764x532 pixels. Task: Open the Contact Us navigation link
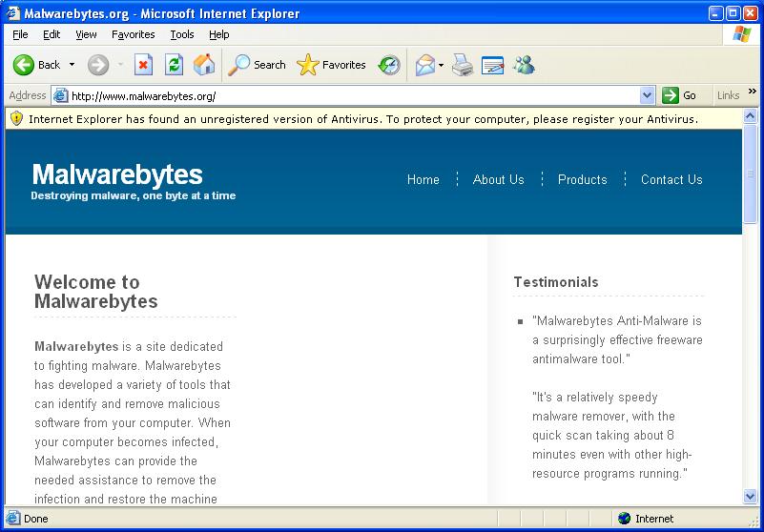click(671, 180)
